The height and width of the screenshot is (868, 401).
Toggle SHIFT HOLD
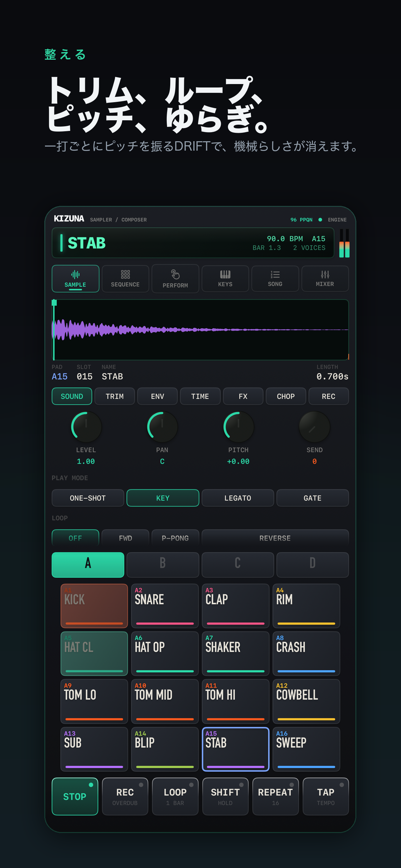click(225, 796)
